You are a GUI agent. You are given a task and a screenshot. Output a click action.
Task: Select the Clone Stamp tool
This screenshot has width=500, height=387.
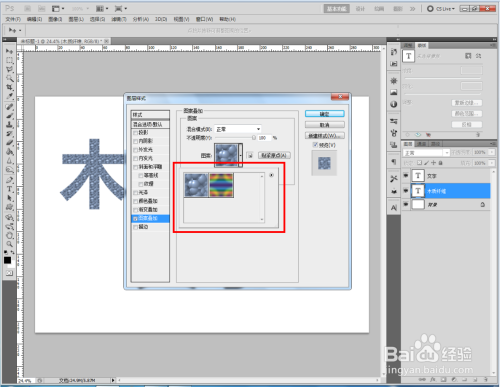click(x=9, y=125)
